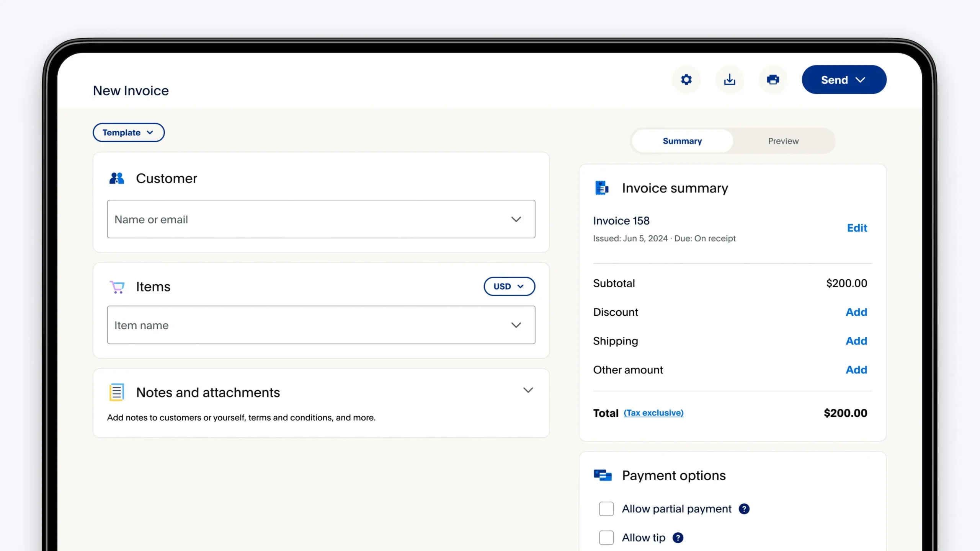The height and width of the screenshot is (551, 980).
Task: Add a discount to the invoice
Action: coord(857,312)
